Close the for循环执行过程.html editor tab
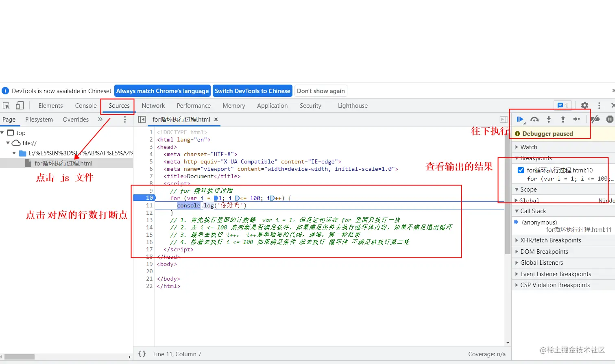This screenshot has width=615, height=364. pos(216,120)
